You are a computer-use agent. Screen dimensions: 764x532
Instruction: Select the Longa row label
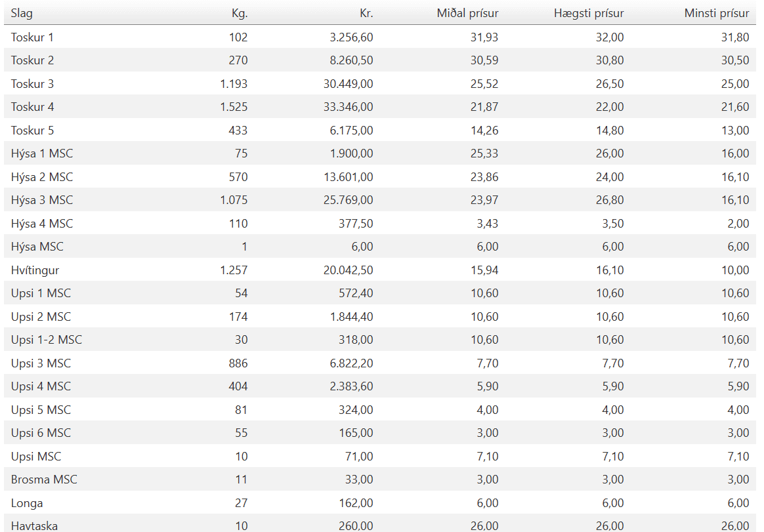click(x=27, y=503)
